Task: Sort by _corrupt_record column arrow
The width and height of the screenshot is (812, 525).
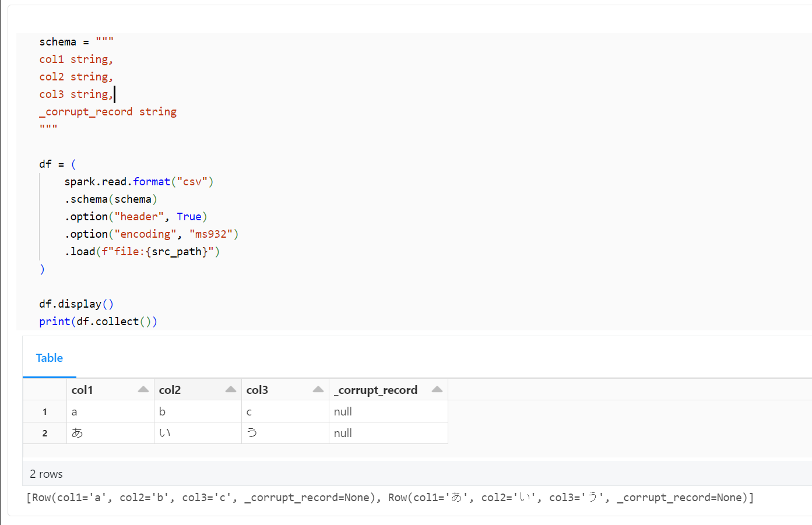Action: 437,389
